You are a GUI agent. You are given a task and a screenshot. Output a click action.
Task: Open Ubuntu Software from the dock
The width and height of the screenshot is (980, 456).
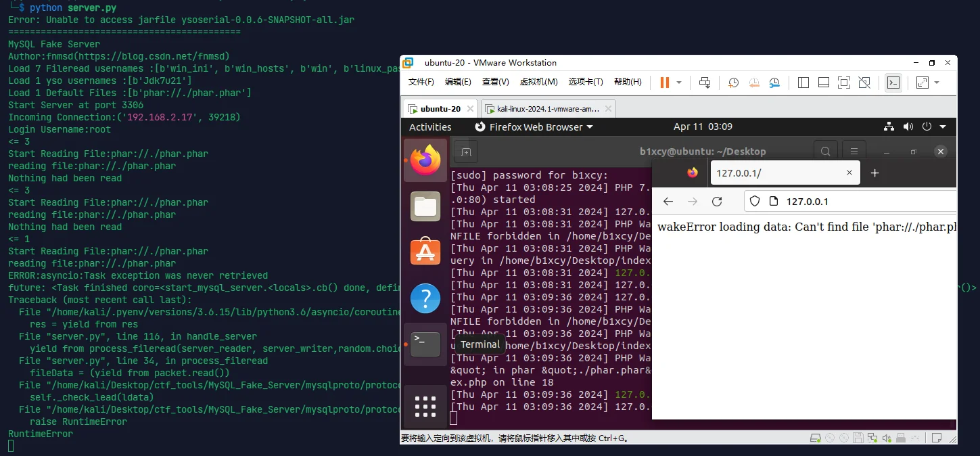(425, 252)
